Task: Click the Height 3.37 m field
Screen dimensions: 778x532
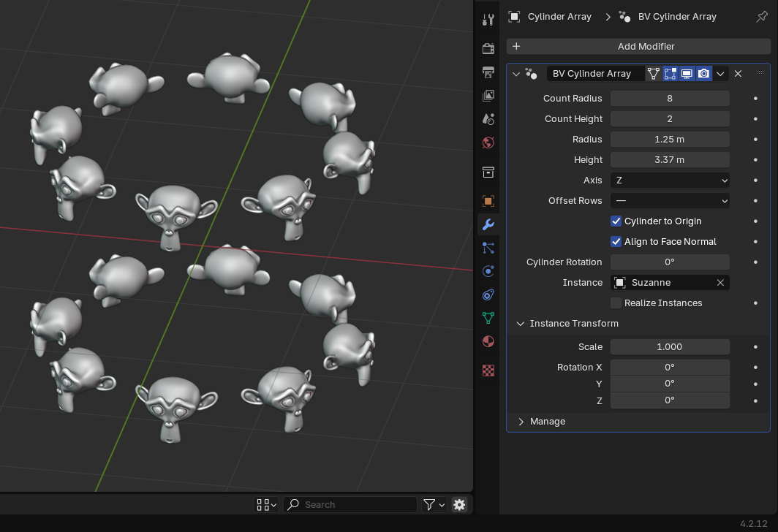Action: tap(670, 159)
